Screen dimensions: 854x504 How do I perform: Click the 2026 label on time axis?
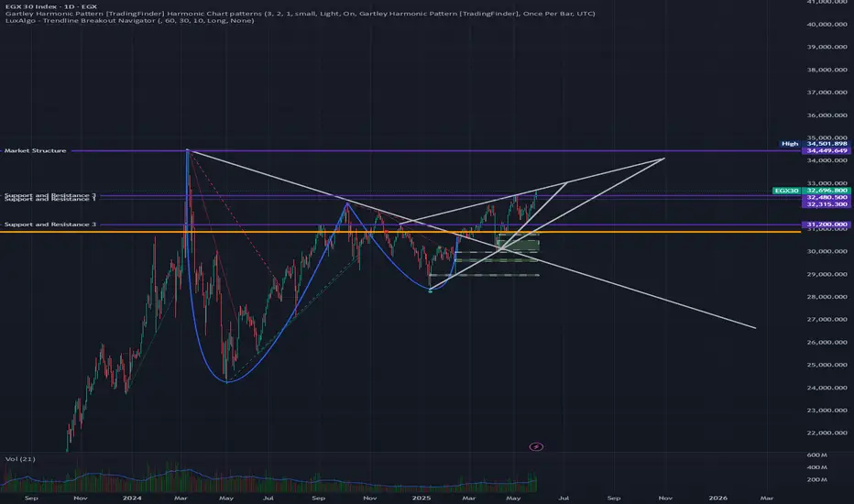coord(717,498)
